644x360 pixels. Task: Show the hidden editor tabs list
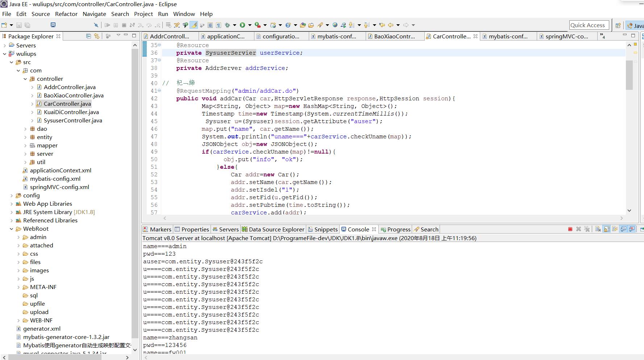point(602,36)
